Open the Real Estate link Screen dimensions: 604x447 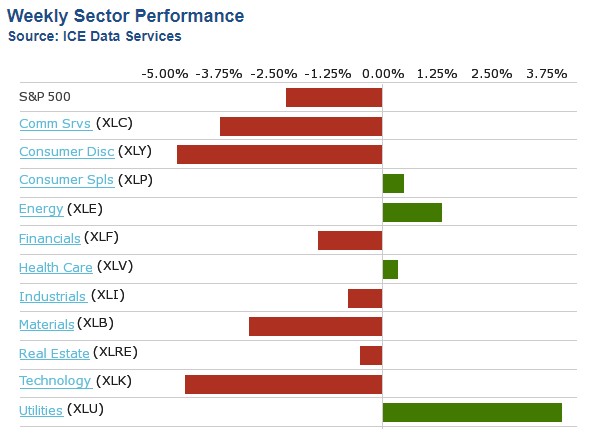(x=54, y=353)
